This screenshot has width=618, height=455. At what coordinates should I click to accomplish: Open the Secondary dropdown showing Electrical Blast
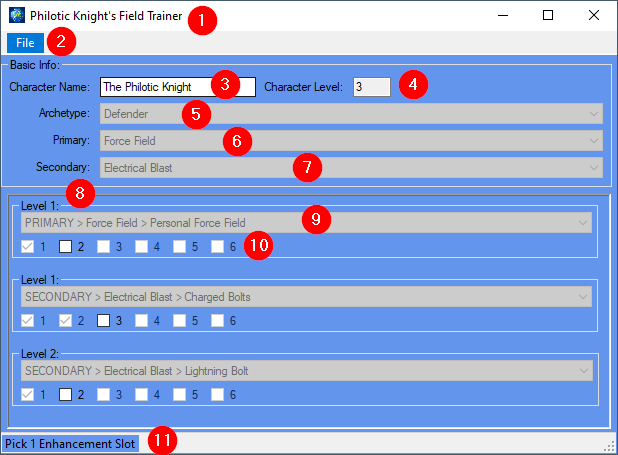(x=351, y=168)
